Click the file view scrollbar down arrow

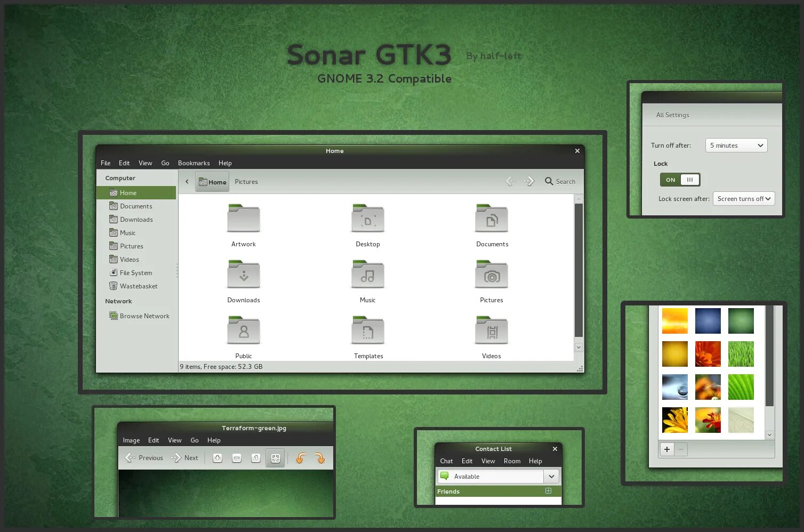pos(578,347)
